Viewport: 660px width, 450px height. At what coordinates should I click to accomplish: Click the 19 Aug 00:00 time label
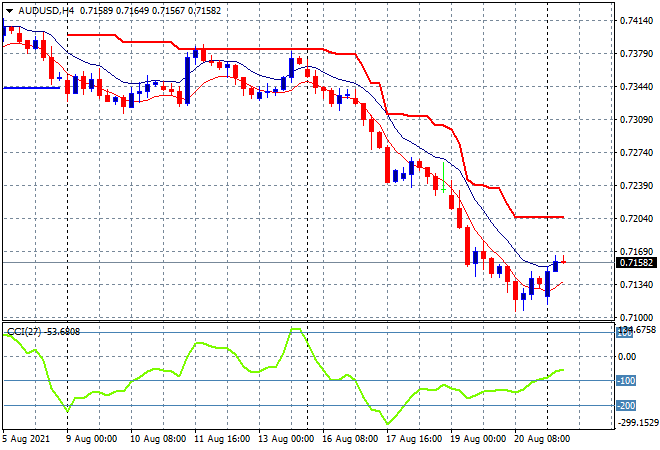pyautogui.click(x=478, y=439)
